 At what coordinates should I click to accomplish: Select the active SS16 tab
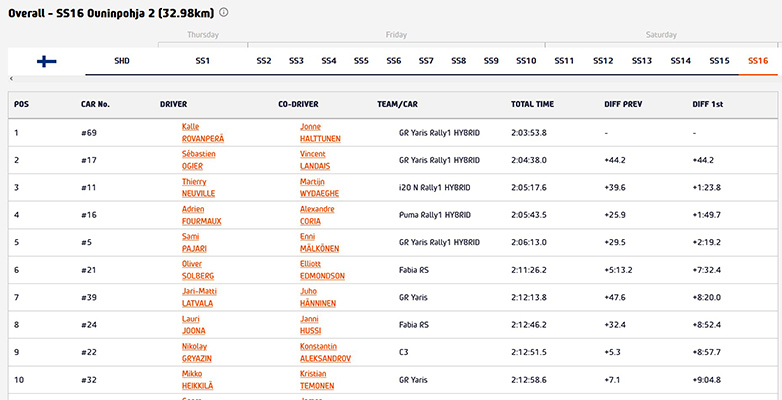pyautogui.click(x=758, y=61)
